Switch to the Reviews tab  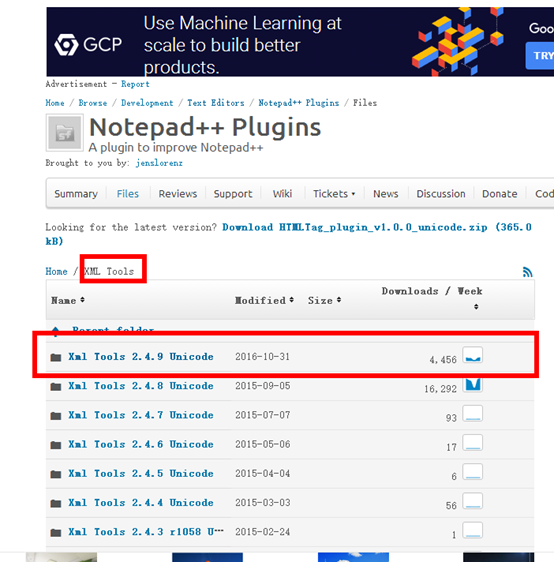(178, 194)
